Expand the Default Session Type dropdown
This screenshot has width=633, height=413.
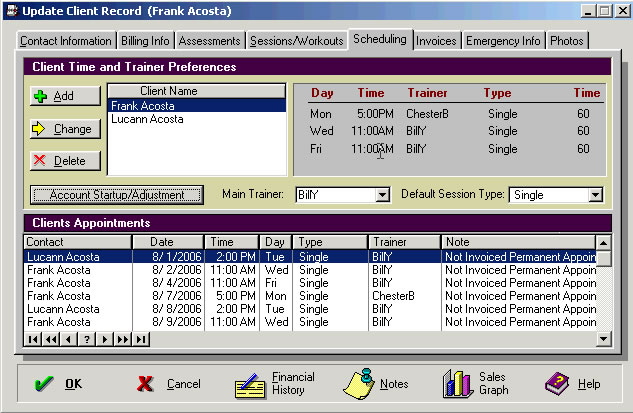(x=595, y=195)
